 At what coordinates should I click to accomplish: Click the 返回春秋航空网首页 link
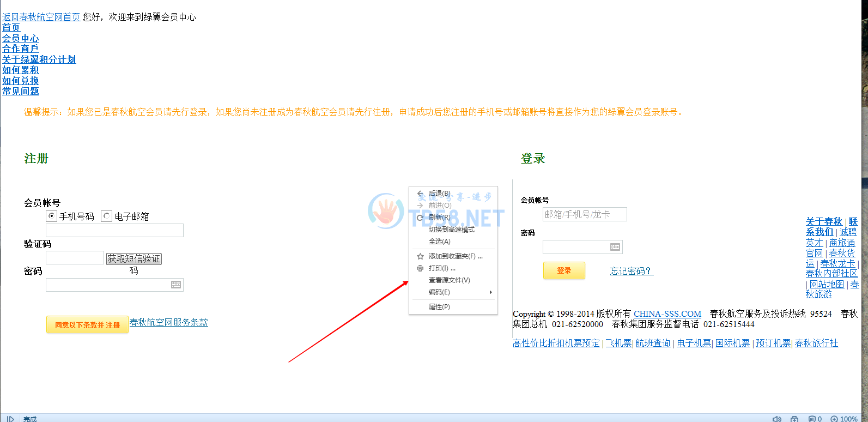tap(41, 17)
